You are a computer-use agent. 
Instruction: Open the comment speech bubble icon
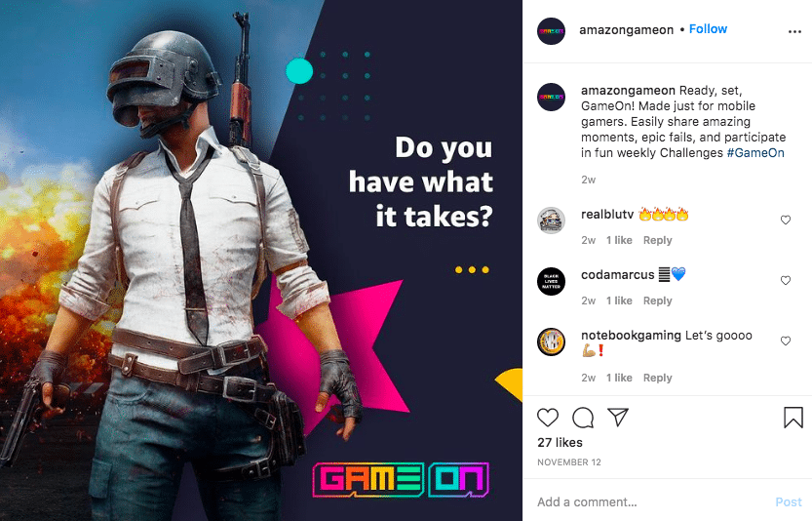click(583, 418)
